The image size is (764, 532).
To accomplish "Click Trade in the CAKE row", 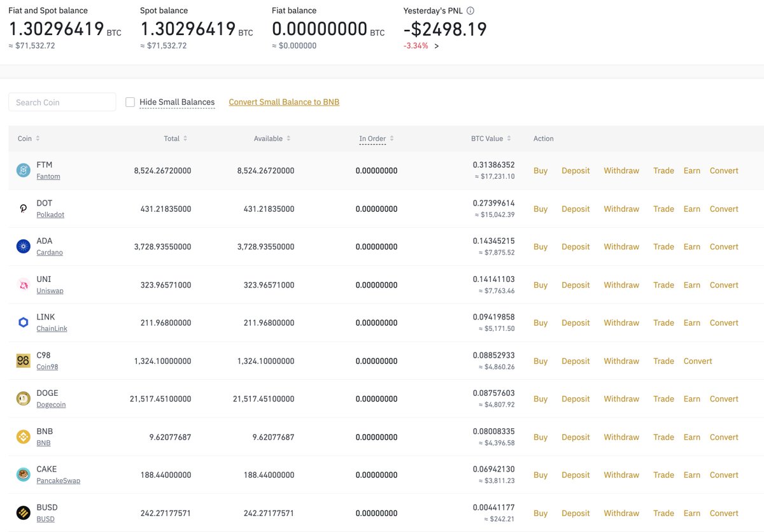I will 663,475.
